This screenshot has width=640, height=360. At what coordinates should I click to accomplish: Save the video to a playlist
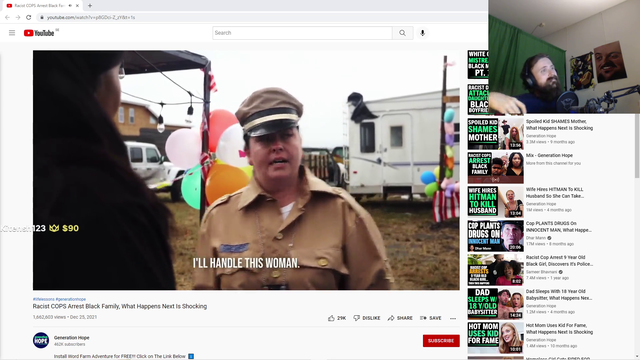(x=431, y=318)
